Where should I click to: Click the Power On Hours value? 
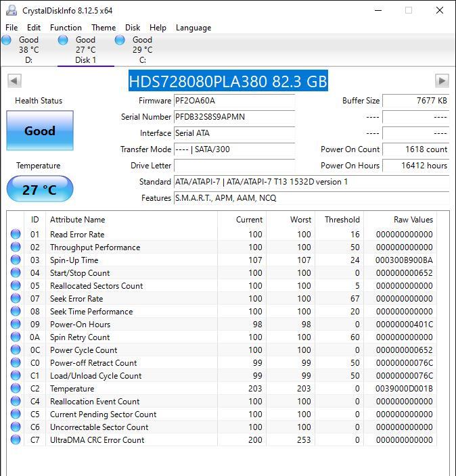pos(415,166)
